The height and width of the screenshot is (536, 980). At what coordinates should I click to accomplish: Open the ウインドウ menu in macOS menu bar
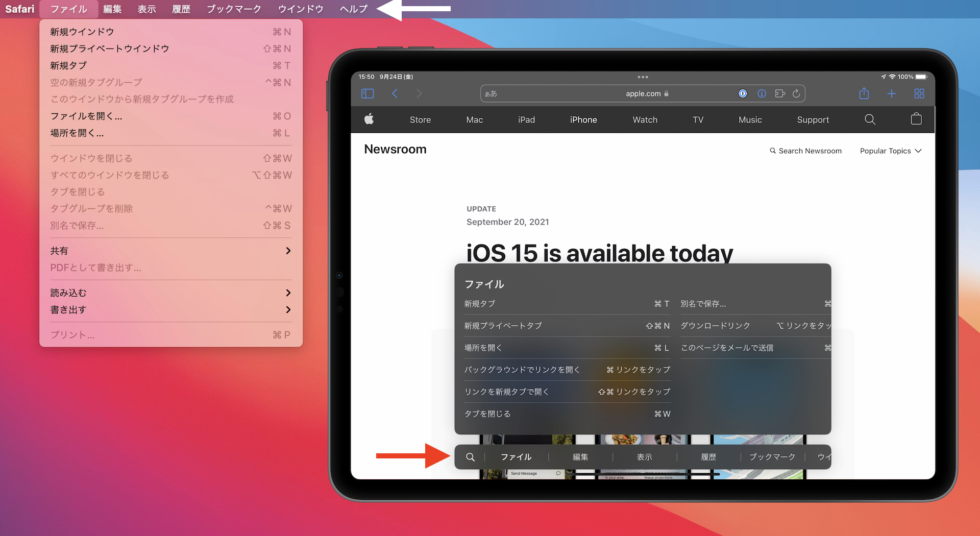click(x=301, y=9)
